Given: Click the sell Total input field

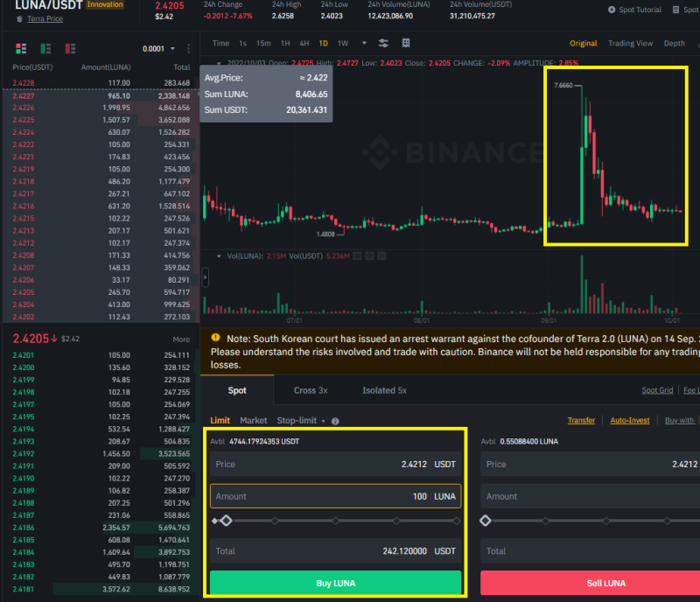Looking at the screenshot, I should coord(590,550).
